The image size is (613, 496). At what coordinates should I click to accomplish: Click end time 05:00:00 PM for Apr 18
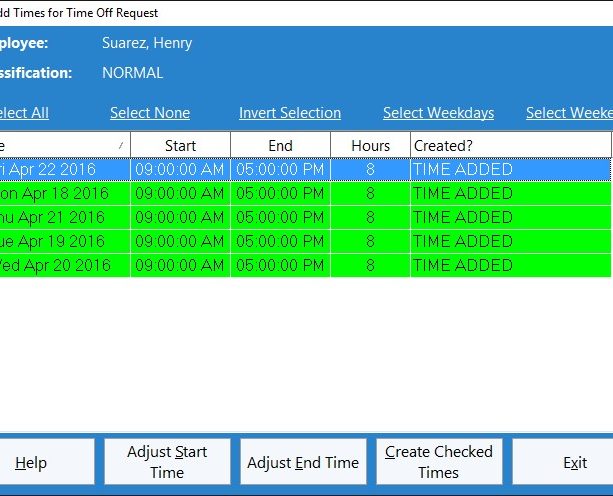click(280, 193)
